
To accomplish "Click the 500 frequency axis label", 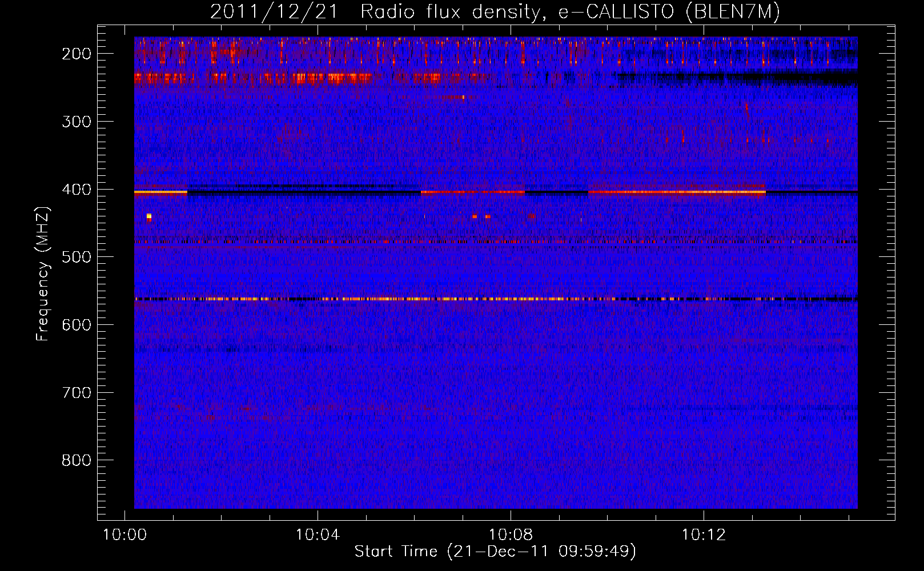I will (x=77, y=257).
